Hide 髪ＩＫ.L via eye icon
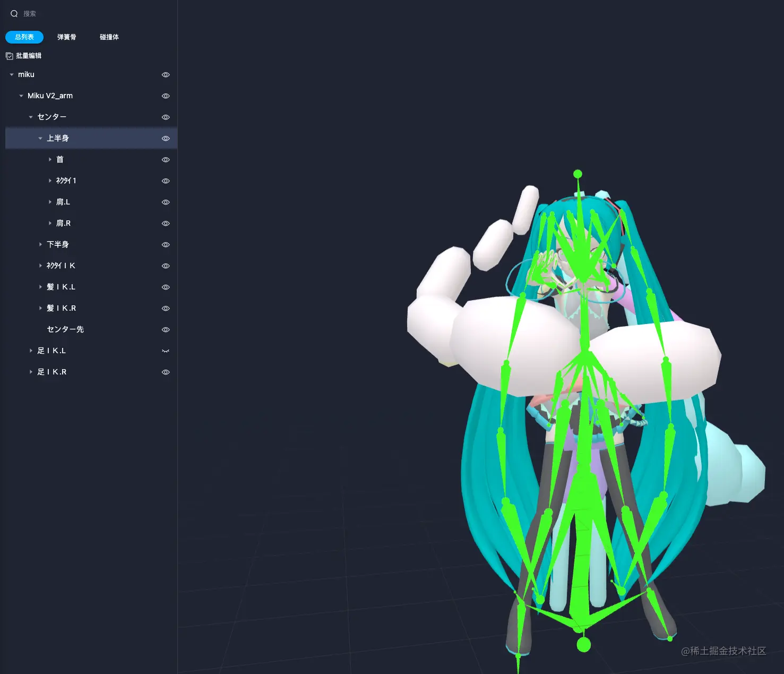784x674 pixels. (x=166, y=287)
